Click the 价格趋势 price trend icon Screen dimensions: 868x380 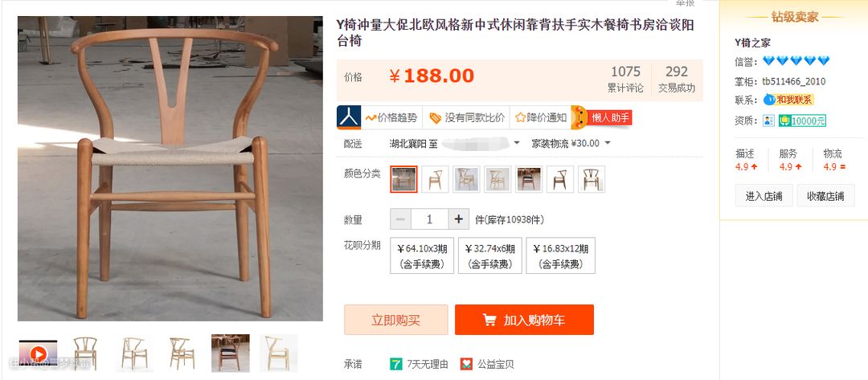click(x=371, y=117)
